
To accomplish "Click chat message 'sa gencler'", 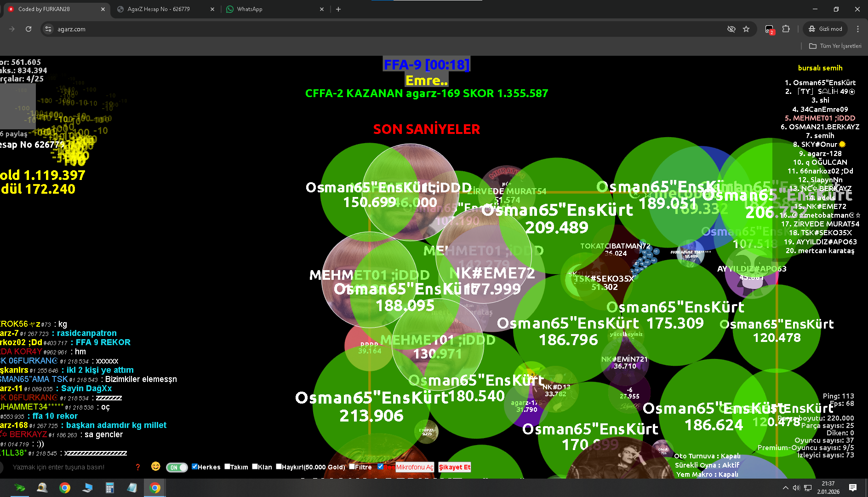I will [x=103, y=434].
